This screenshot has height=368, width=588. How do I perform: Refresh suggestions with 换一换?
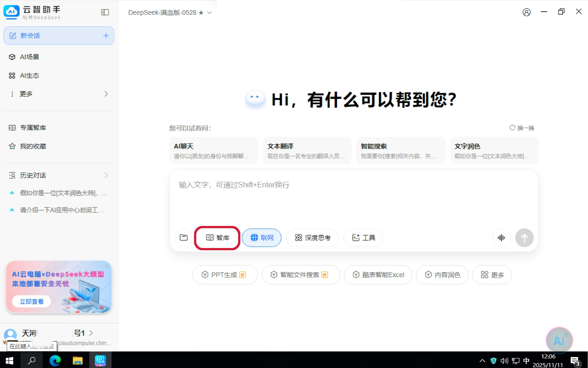tap(522, 128)
